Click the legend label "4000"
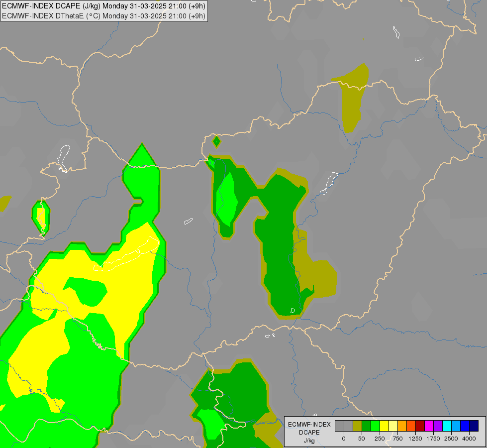This screenshot has height=448, width=487. click(469, 439)
